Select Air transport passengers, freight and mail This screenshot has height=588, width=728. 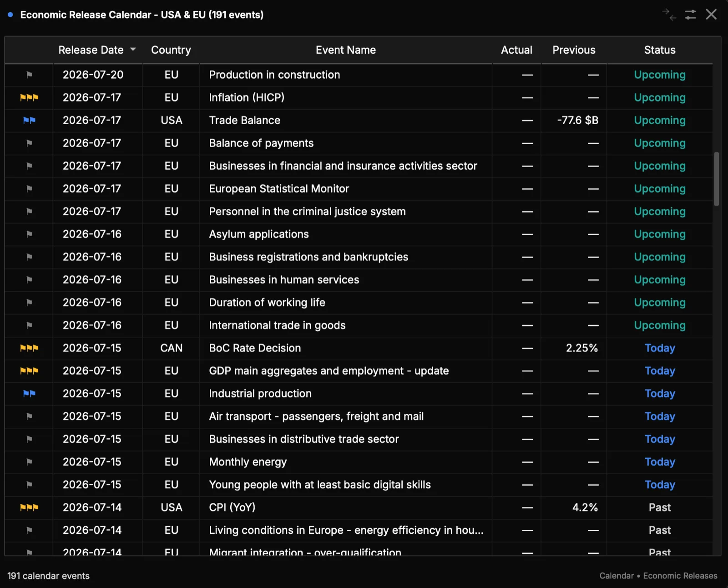[316, 416]
